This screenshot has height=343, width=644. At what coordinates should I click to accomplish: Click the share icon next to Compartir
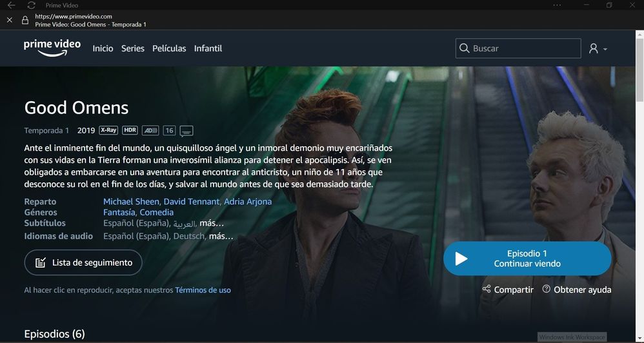tap(487, 289)
